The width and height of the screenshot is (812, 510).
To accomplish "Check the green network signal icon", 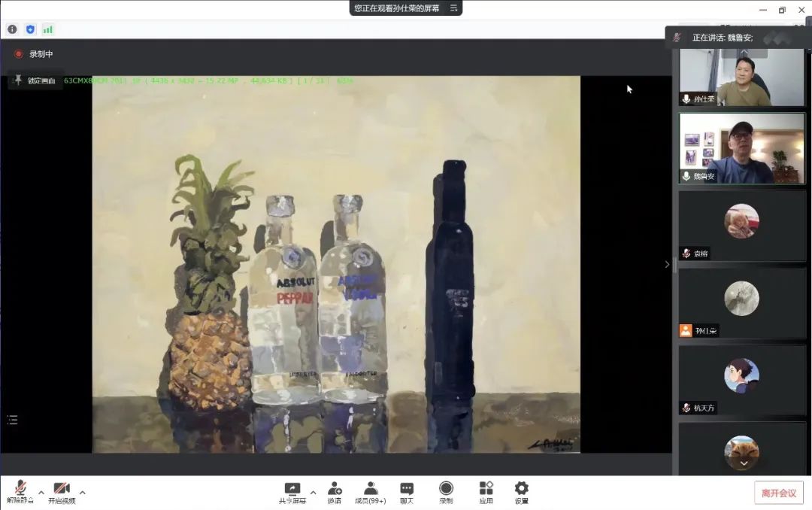I will click(48, 29).
